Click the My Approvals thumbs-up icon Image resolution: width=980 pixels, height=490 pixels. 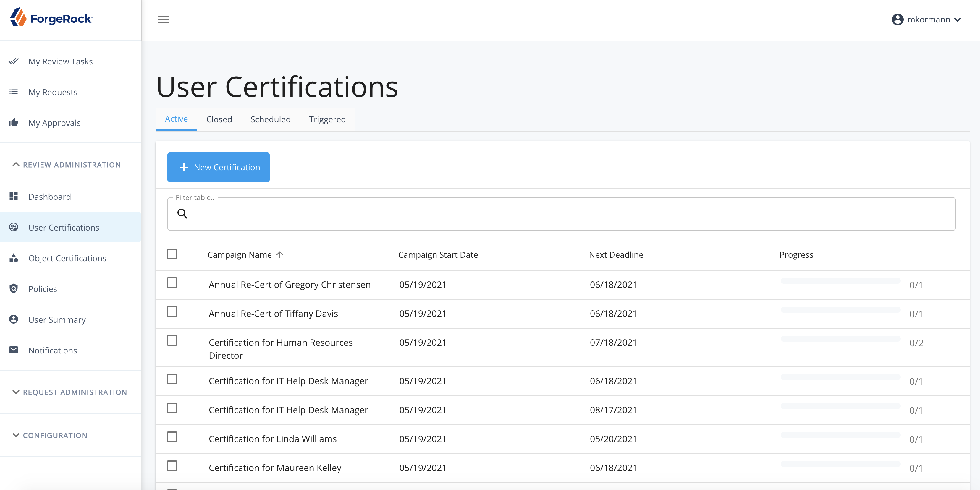click(x=14, y=122)
